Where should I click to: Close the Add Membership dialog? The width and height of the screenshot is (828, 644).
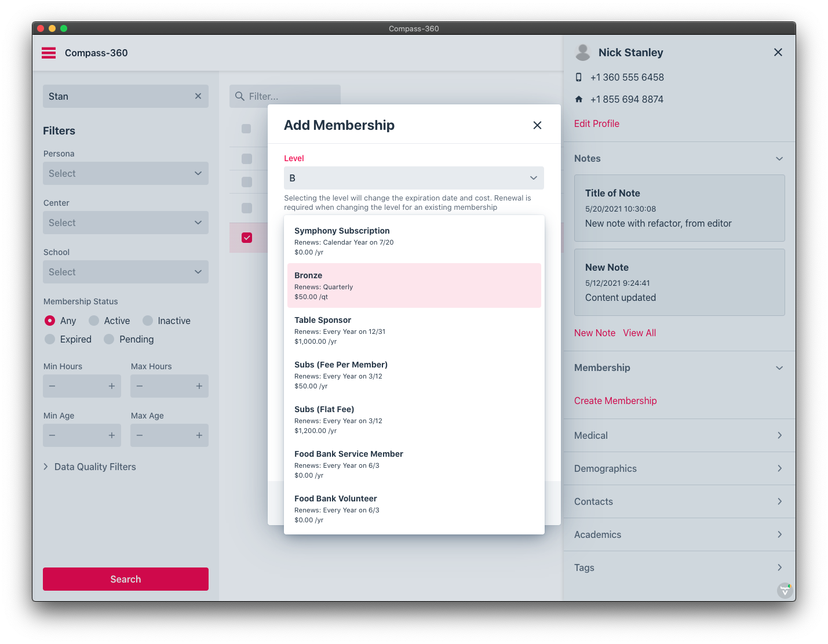pos(537,125)
